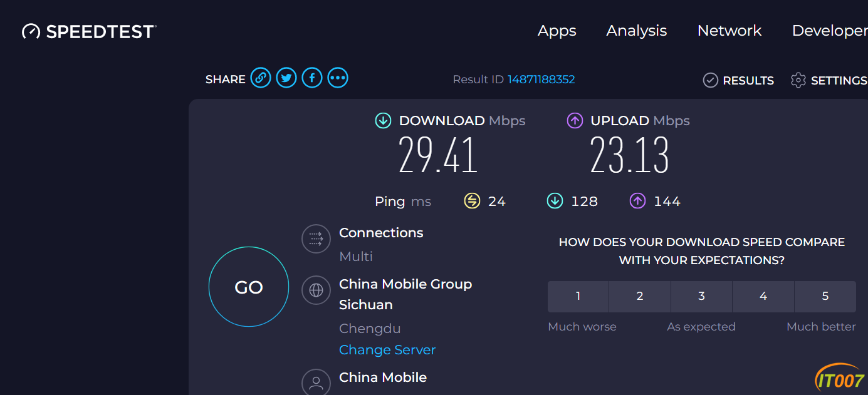Click the Chengdu server location

pos(370,329)
